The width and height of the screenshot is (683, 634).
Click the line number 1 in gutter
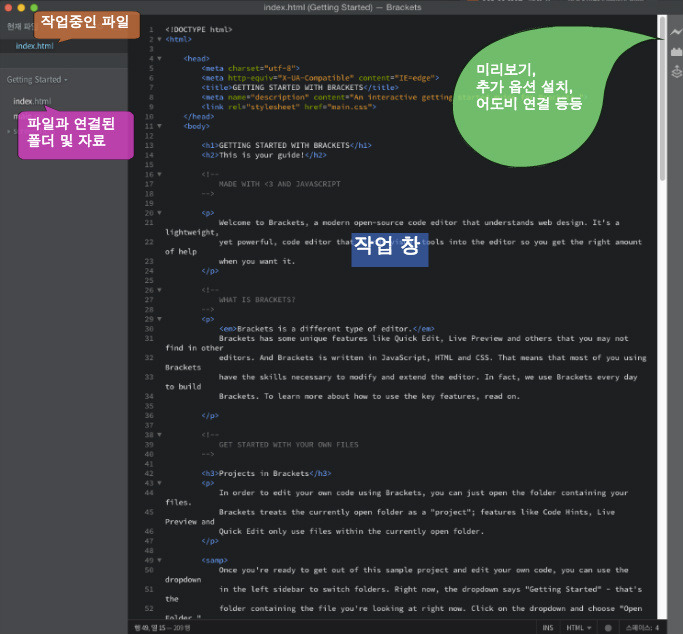tap(151, 30)
